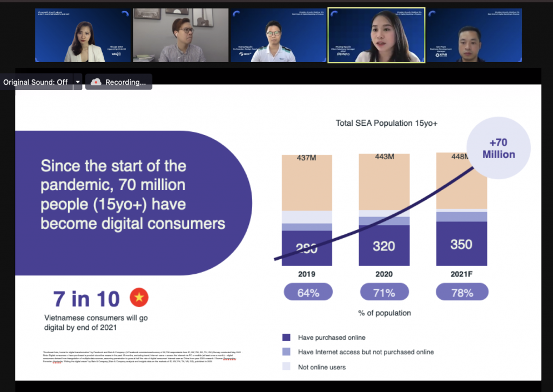Open the Original Sound dropdown arrow
The image size is (553, 392).
[x=78, y=82]
